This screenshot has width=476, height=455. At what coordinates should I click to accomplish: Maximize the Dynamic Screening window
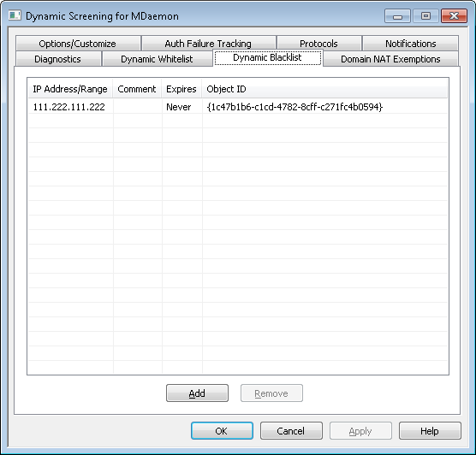(425, 16)
